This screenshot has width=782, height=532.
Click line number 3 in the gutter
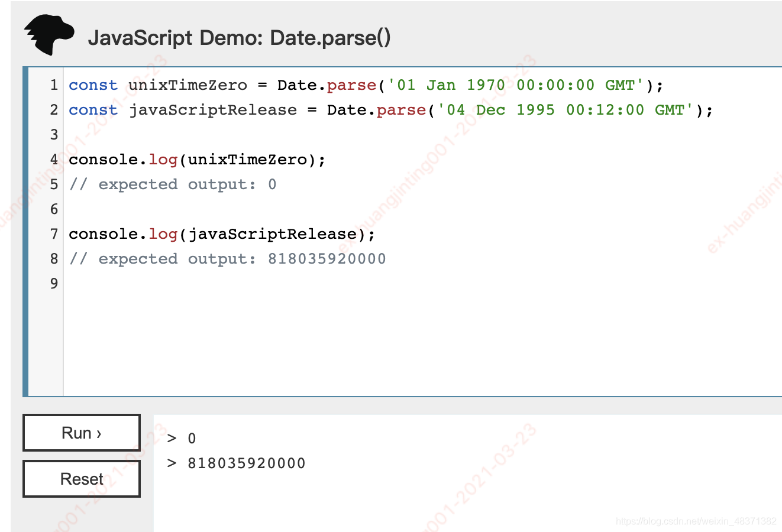(x=54, y=135)
